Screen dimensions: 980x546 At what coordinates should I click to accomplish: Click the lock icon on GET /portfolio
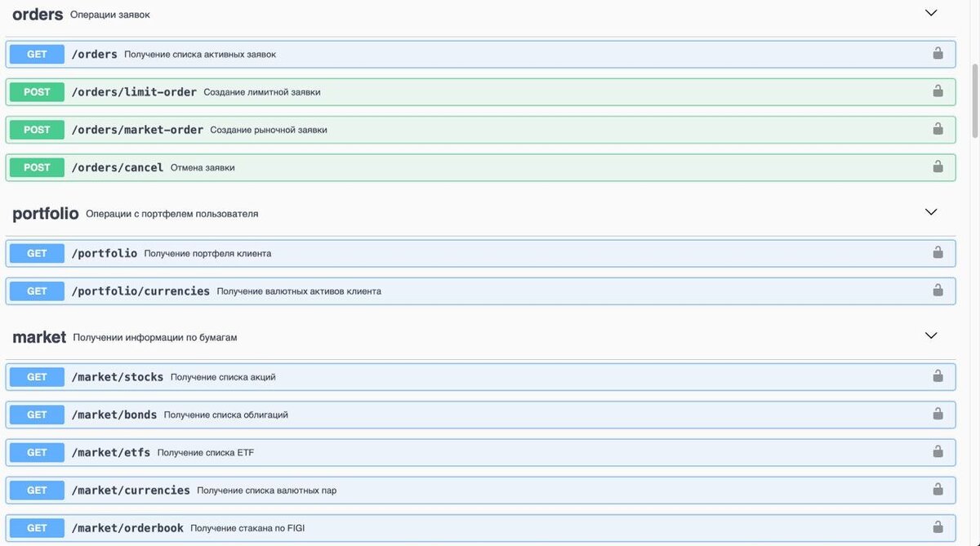click(x=937, y=253)
